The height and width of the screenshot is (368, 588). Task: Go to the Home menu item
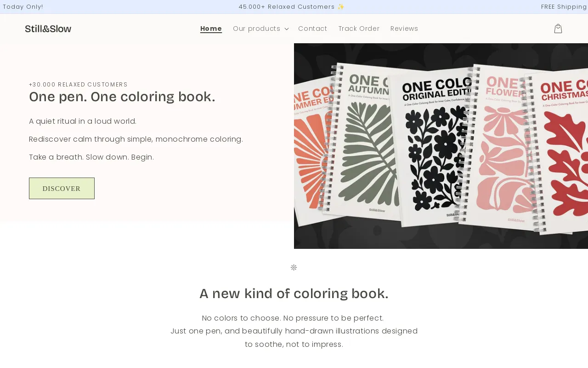211,29
